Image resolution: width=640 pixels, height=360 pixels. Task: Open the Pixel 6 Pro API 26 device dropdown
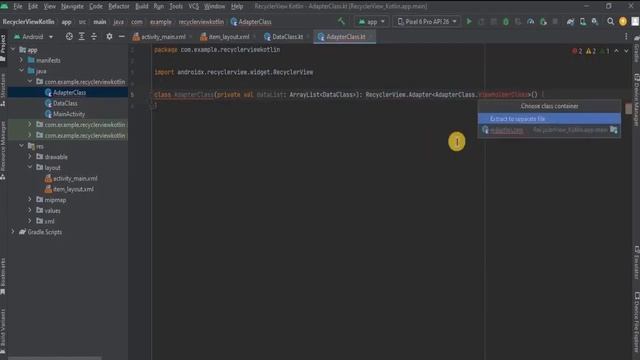pyautogui.click(x=427, y=22)
